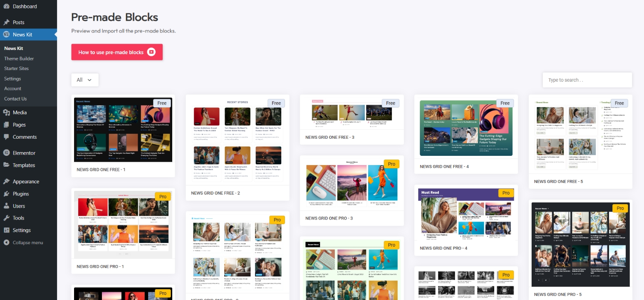Click the Tools wrench icon
Viewport: 644px width, 300px height.
pos(7,218)
